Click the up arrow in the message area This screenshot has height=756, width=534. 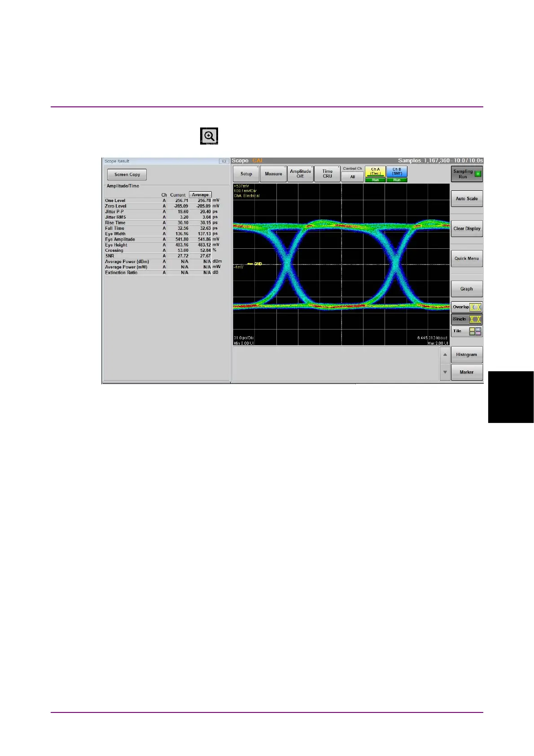pyautogui.click(x=445, y=355)
